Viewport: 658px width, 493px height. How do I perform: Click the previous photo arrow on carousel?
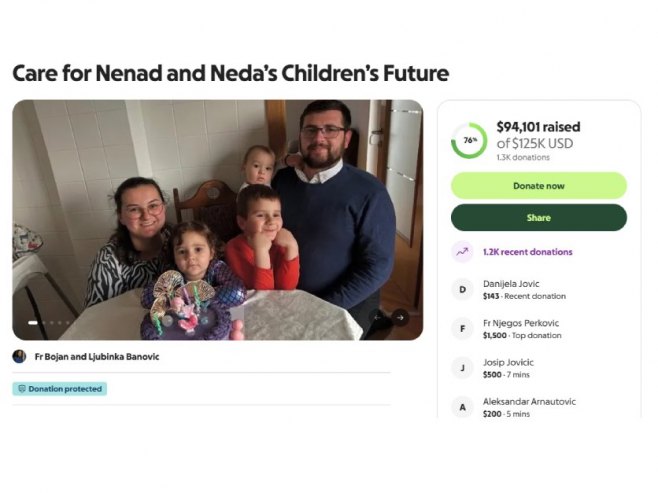(x=378, y=318)
